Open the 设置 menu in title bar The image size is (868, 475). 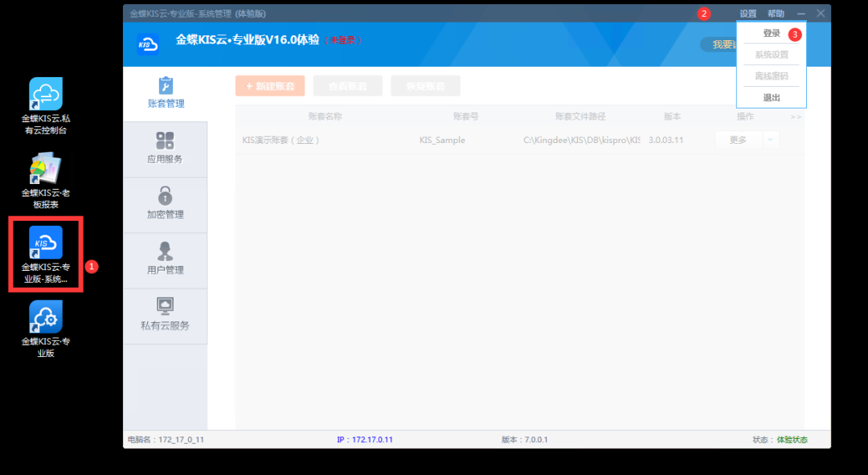click(748, 14)
